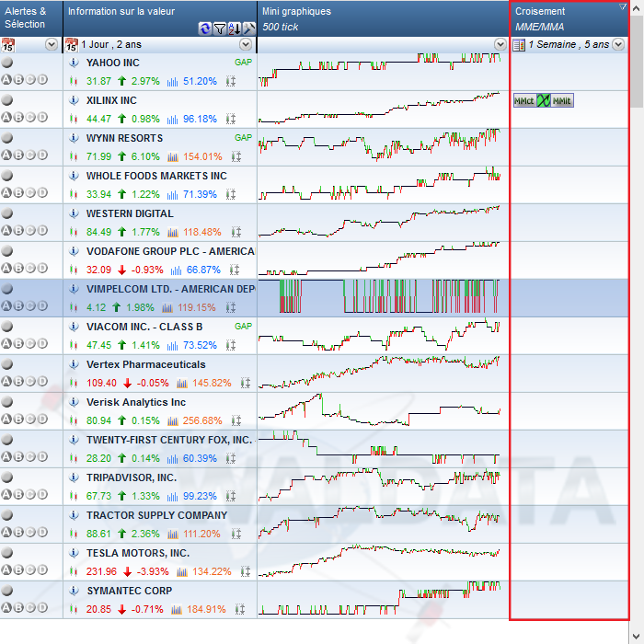This screenshot has width=644, height=644.
Task: Click the 184.91% volume value for SYMANTEC
Action: click(x=206, y=609)
